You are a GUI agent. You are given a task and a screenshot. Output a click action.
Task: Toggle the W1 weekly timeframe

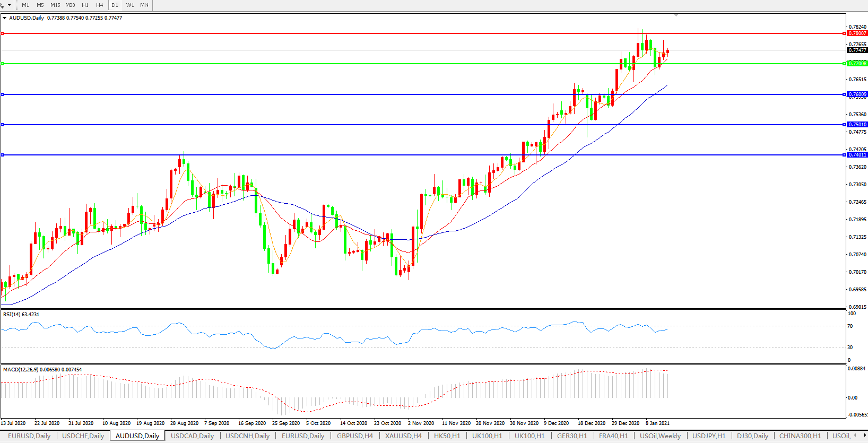click(130, 5)
